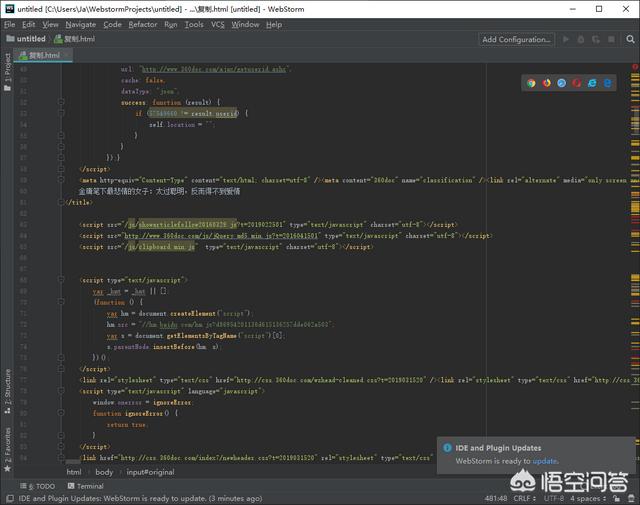Image resolution: width=640 pixels, height=505 pixels.
Task: Open the page in Firefox browser icon
Action: [547, 83]
